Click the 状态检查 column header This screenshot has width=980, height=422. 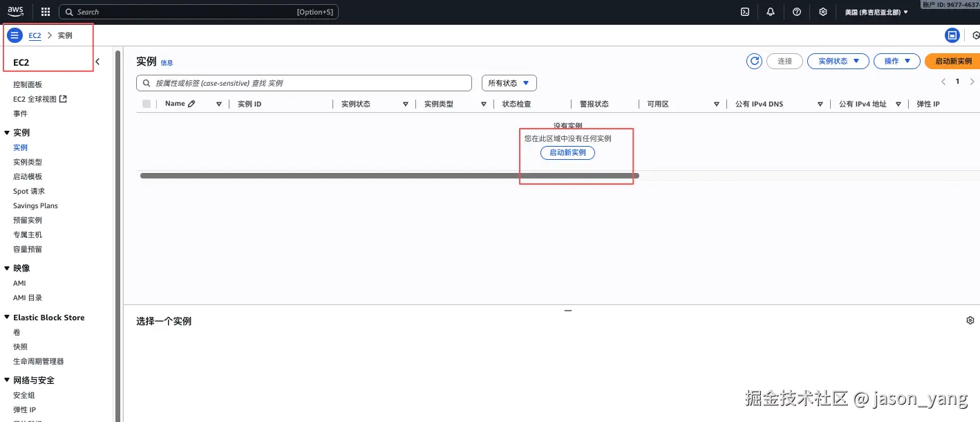(516, 104)
